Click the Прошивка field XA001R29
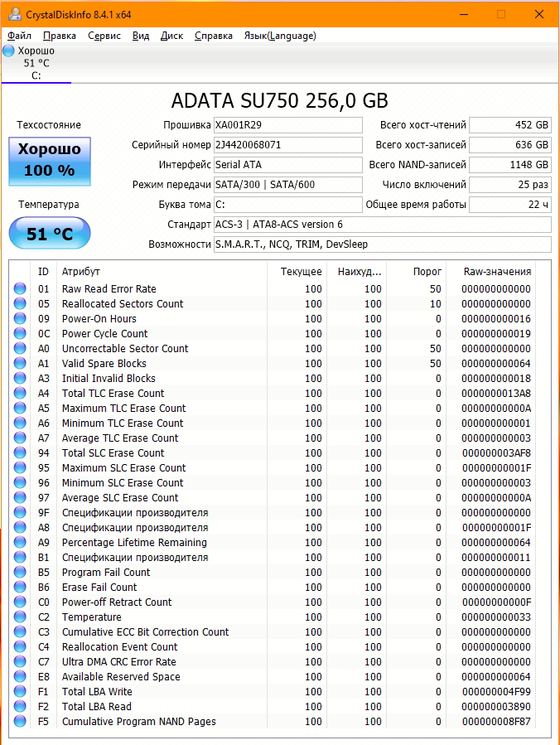 pos(287,125)
